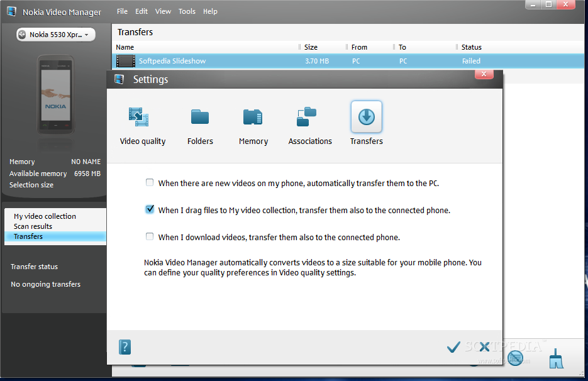The height and width of the screenshot is (381, 588).
Task: Enable automatic transfer of new videos to PC
Action: tap(150, 182)
